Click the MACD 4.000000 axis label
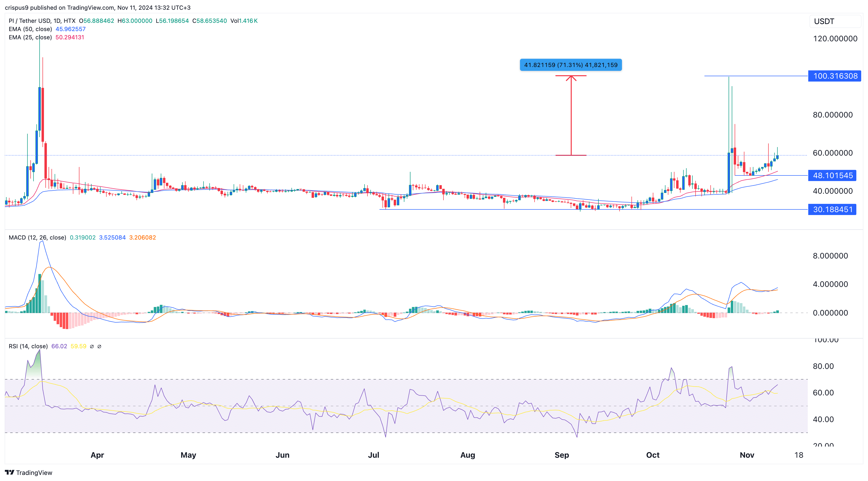The width and height of the screenshot is (868, 481). (x=830, y=284)
